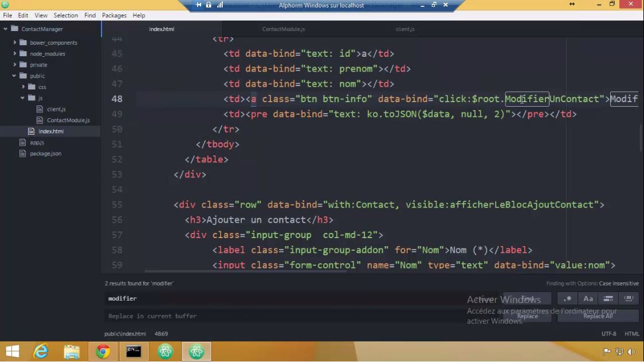Expand the node_modules folder

pyautogui.click(x=14, y=53)
